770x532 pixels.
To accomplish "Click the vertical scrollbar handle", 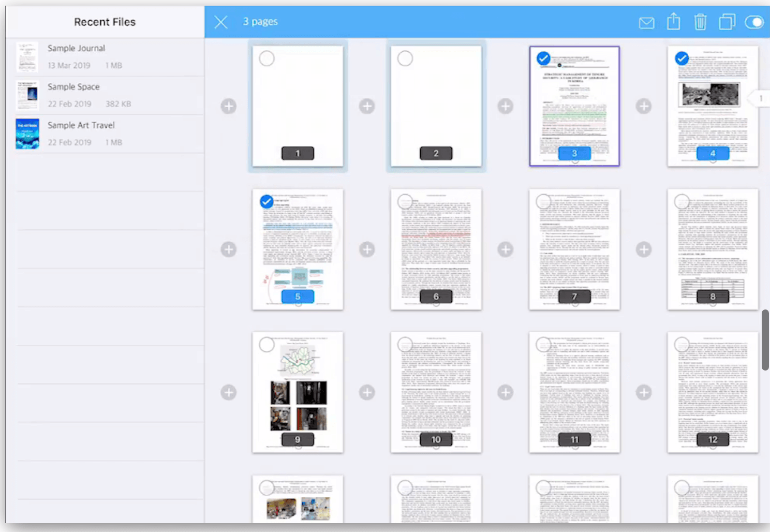I will [765, 340].
